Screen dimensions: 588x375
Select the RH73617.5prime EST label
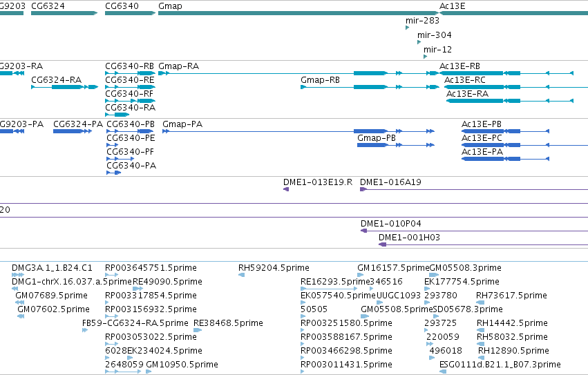point(511,296)
